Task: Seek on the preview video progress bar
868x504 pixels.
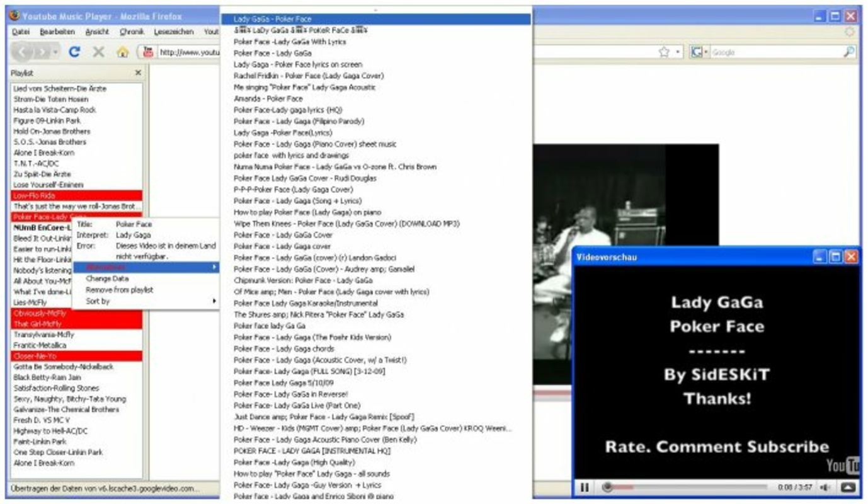Action: [685, 487]
